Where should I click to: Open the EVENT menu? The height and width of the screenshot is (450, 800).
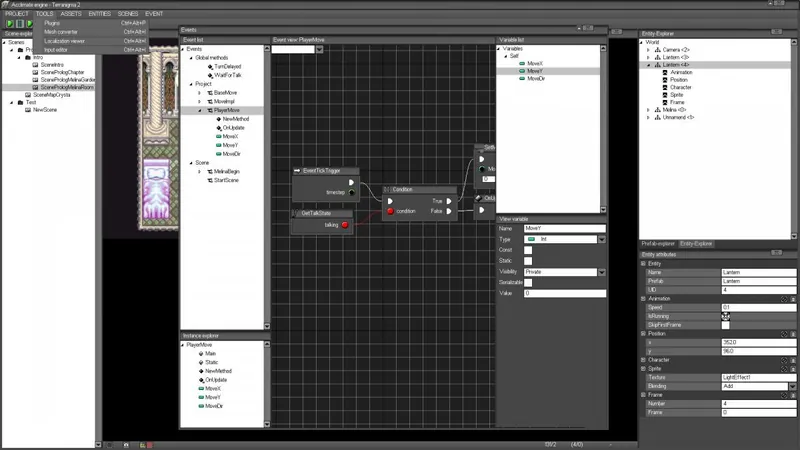tap(154, 14)
